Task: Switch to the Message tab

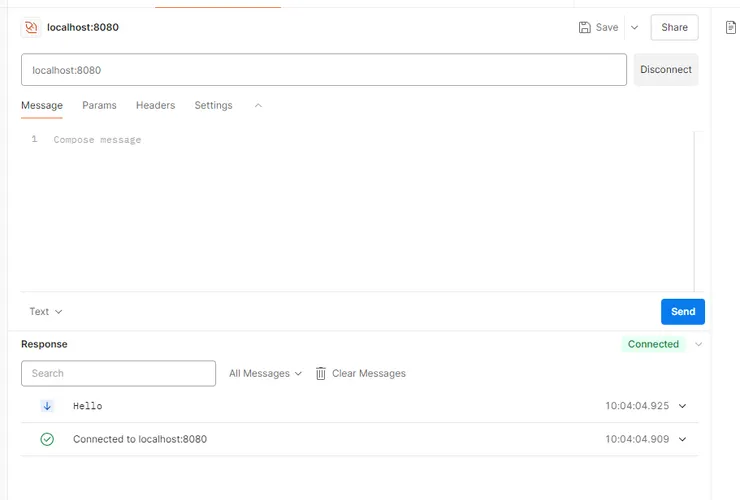Action: (42, 105)
